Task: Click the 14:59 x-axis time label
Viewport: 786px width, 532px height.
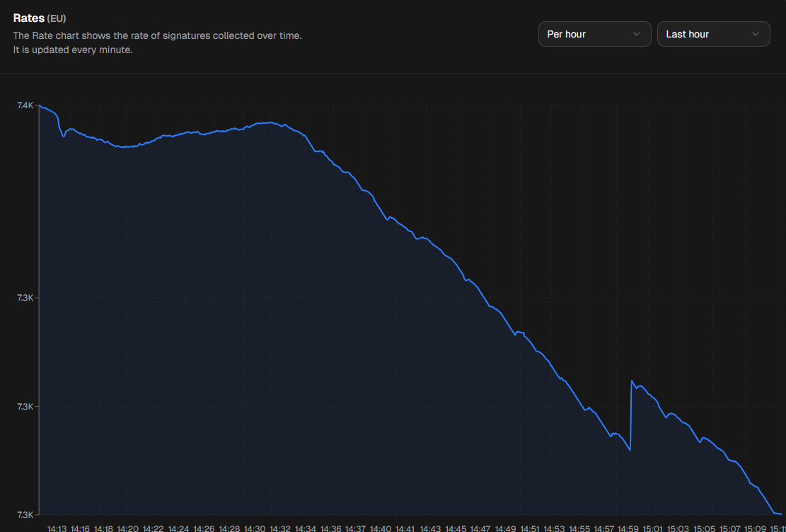Action: click(x=629, y=528)
